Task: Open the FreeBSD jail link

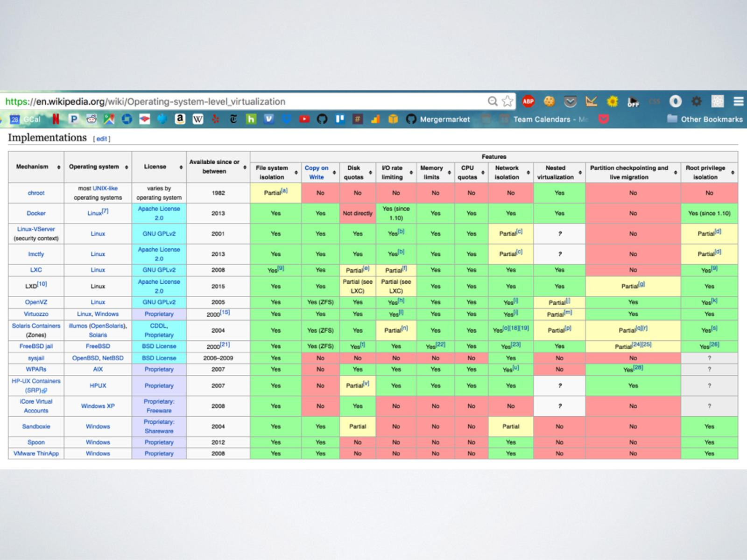Action: coord(36,346)
